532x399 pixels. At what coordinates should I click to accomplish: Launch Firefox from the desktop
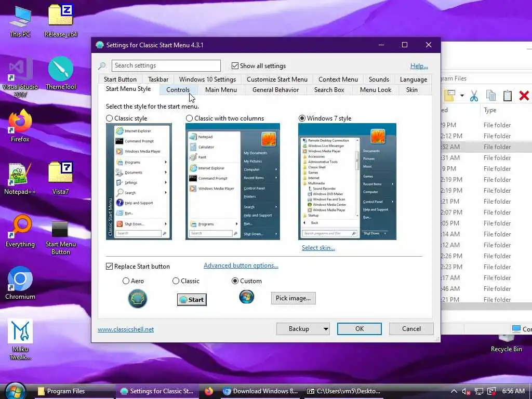[20, 126]
